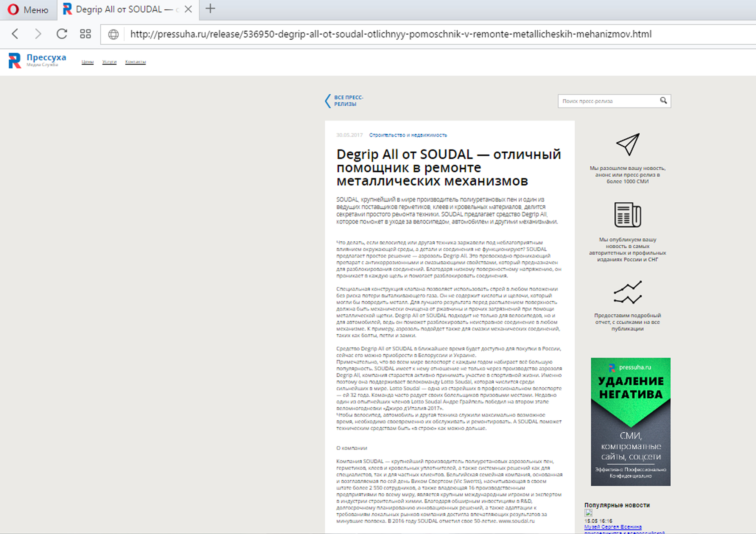Go forward in browser history
756x534 pixels.
click(38, 34)
